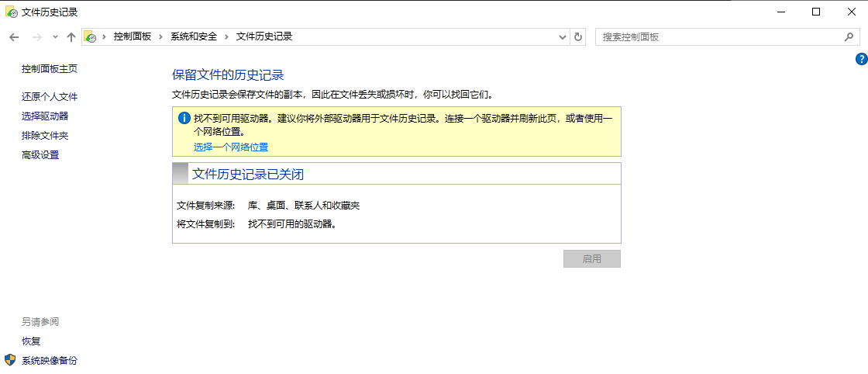Click the forward navigation arrow
This screenshot has height=374, width=868.
[36, 37]
